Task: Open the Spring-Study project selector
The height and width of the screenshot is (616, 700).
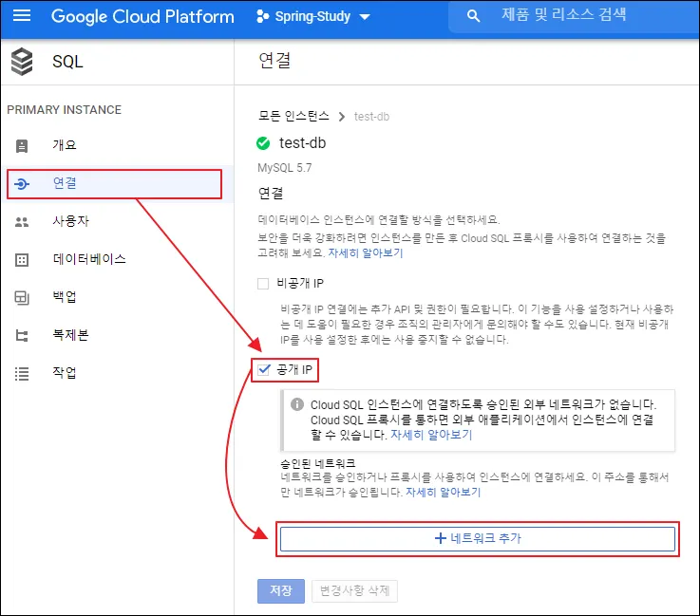Action: click(x=313, y=17)
